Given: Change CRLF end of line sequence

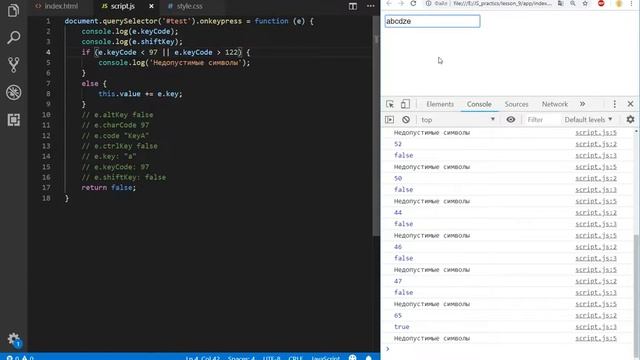Looking at the screenshot, I should [x=295, y=358].
